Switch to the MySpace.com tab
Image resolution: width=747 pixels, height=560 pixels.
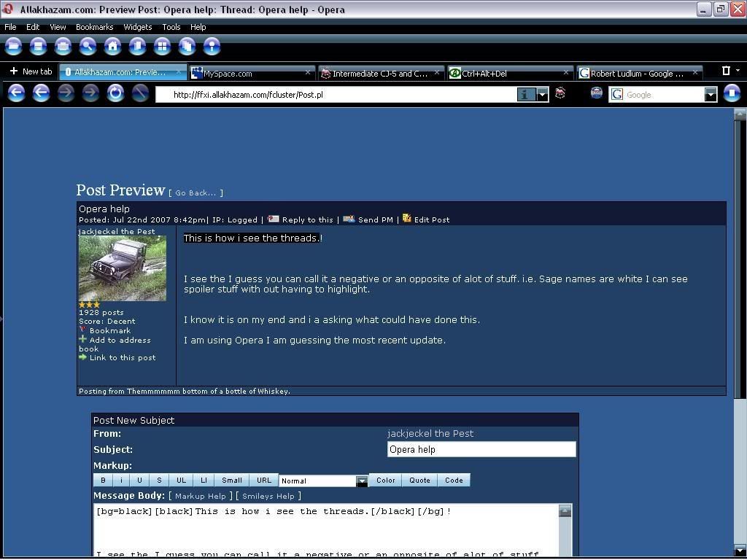click(248, 73)
